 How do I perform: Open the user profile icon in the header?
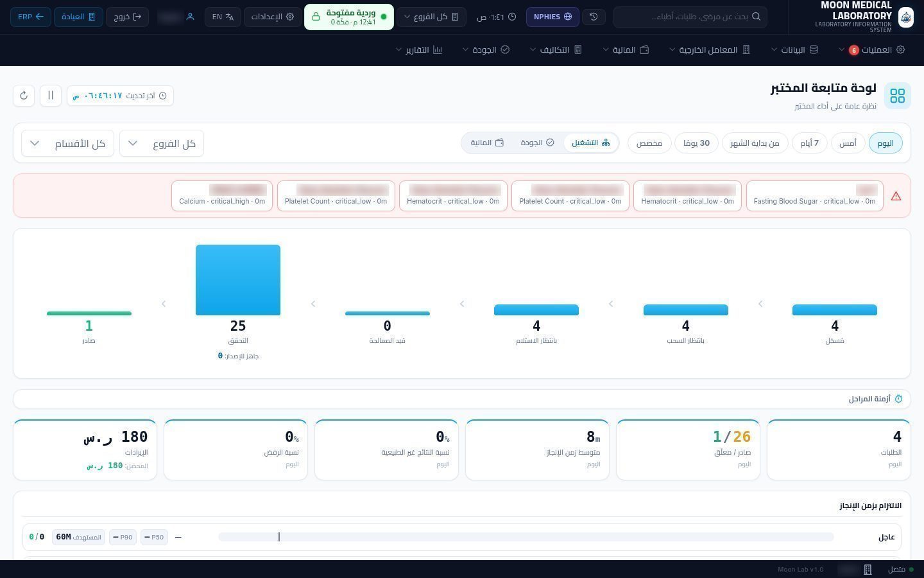pos(190,17)
